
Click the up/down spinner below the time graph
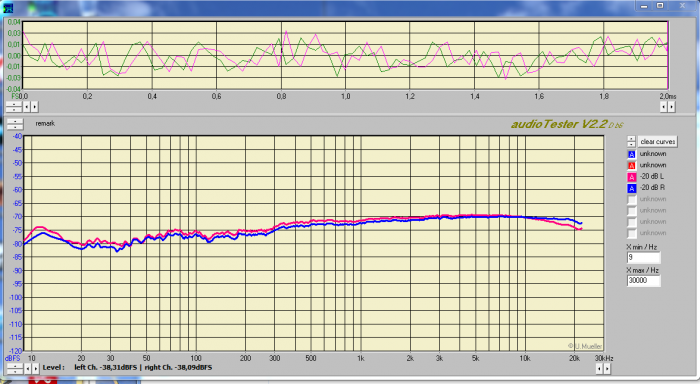coord(14,107)
